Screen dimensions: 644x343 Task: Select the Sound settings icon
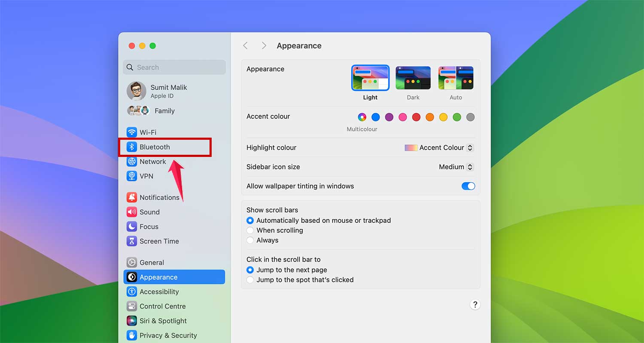[x=132, y=212]
